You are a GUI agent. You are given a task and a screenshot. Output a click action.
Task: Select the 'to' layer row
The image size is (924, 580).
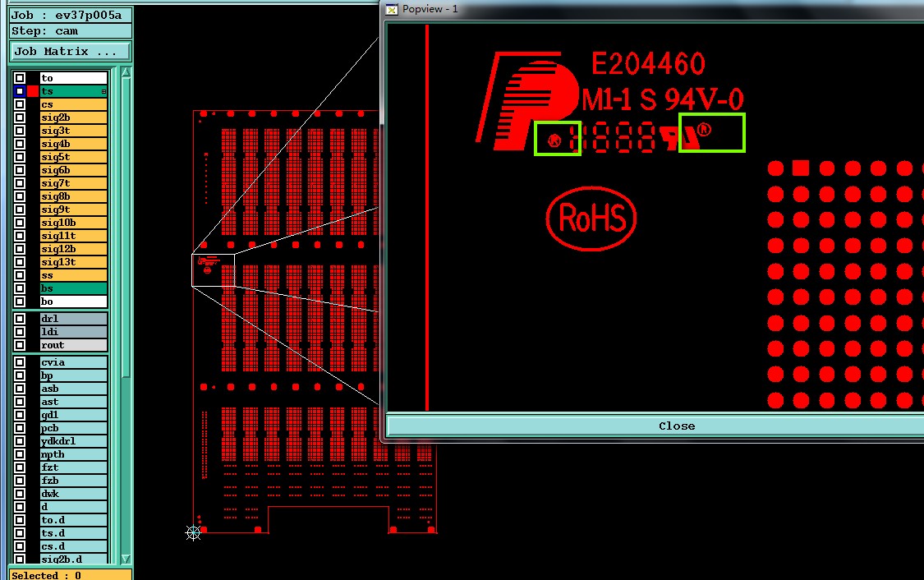[74, 78]
